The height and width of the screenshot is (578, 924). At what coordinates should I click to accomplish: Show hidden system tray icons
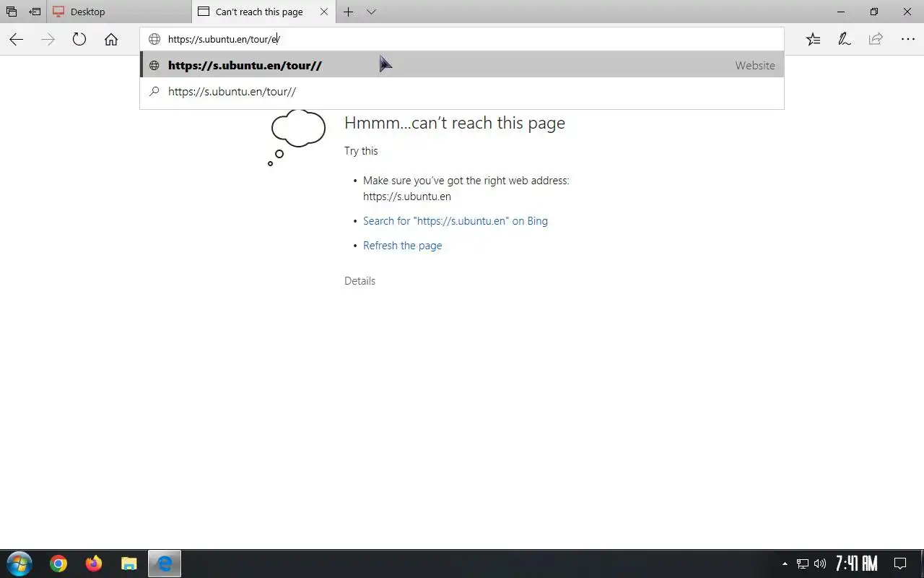point(785,564)
